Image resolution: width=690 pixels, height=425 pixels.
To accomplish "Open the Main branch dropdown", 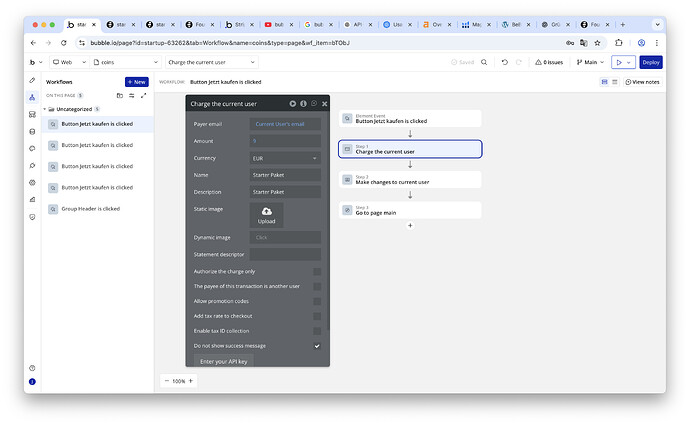I will [590, 62].
